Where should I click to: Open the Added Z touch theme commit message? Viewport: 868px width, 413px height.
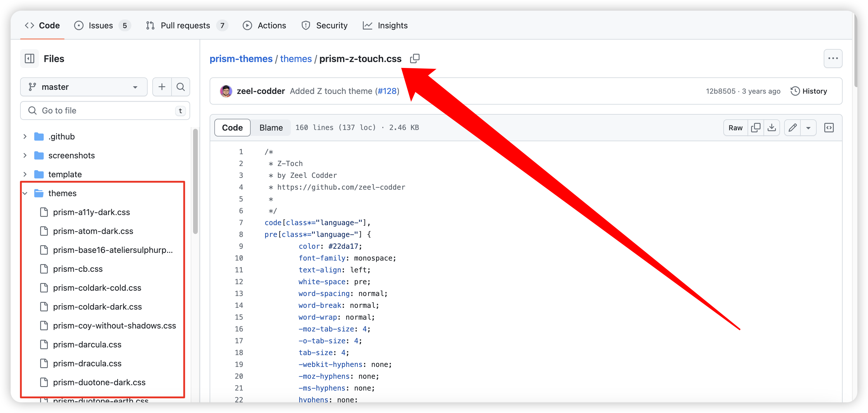pyautogui.click(x=331, y=91)
